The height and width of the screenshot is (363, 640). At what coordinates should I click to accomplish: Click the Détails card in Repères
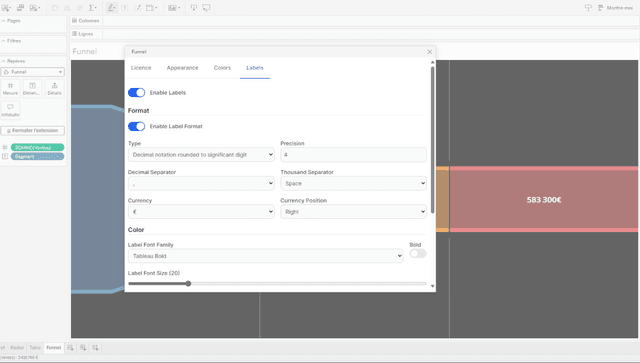[54, 88]
